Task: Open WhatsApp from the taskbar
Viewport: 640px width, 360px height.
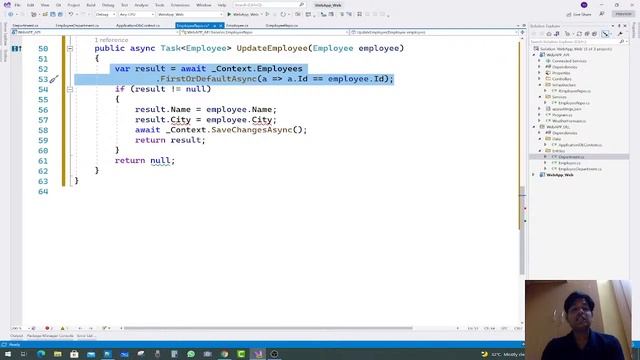Action: pos(191,354)
